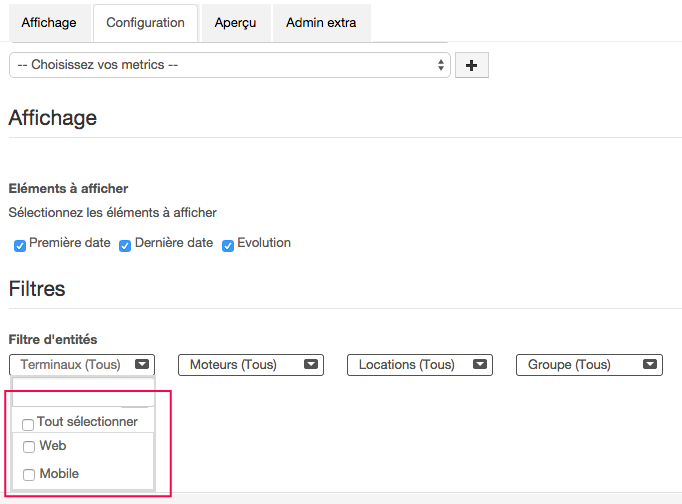This screenshot has width=682, height=504.
Task: Check the Tout sélectionner checkbox
Action: tap(28, 424)
